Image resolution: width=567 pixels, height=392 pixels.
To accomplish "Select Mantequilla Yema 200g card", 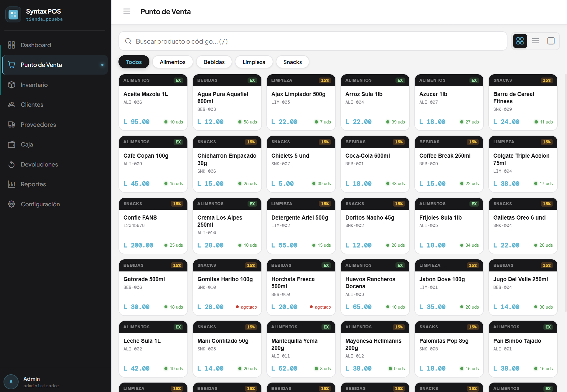I will (301, 349).
